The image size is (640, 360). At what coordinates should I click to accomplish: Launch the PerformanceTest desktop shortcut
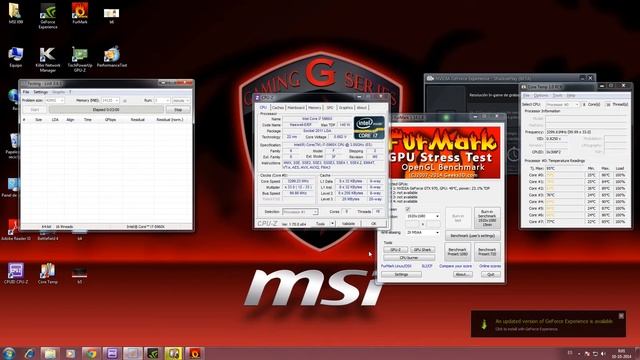[x=111, y=57]
